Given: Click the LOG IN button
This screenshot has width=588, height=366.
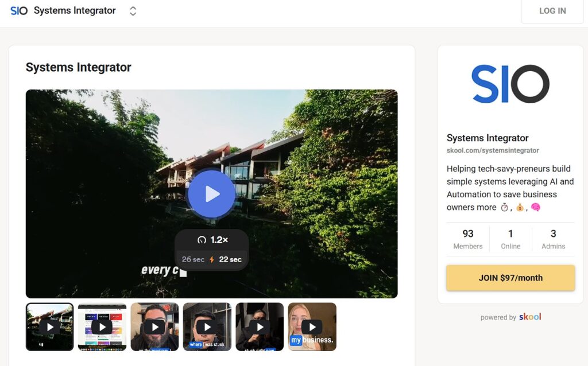Looking at the screenshot, I should point(552,11).
